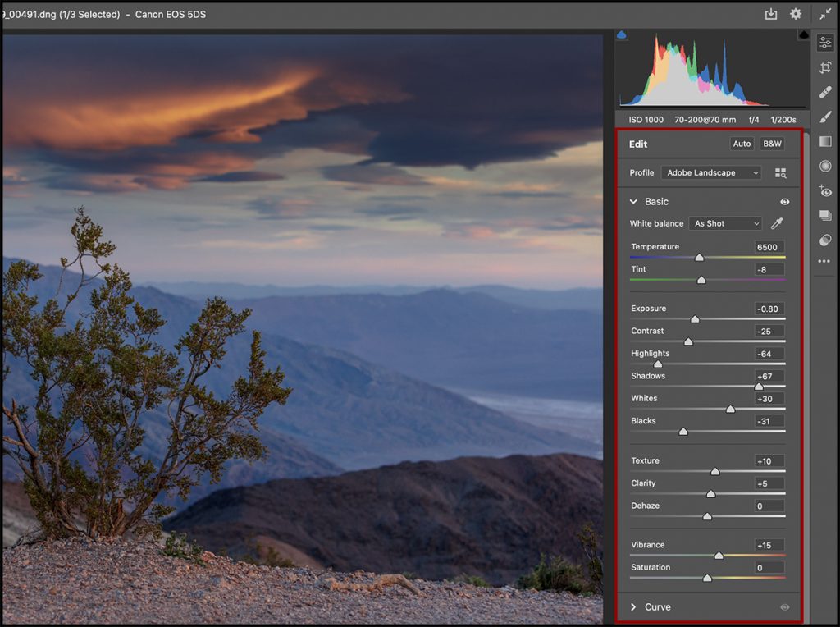Click the Blacks slider handle
Image resolution: width=840 pixels, height=627 pixels.
point(683,432)
